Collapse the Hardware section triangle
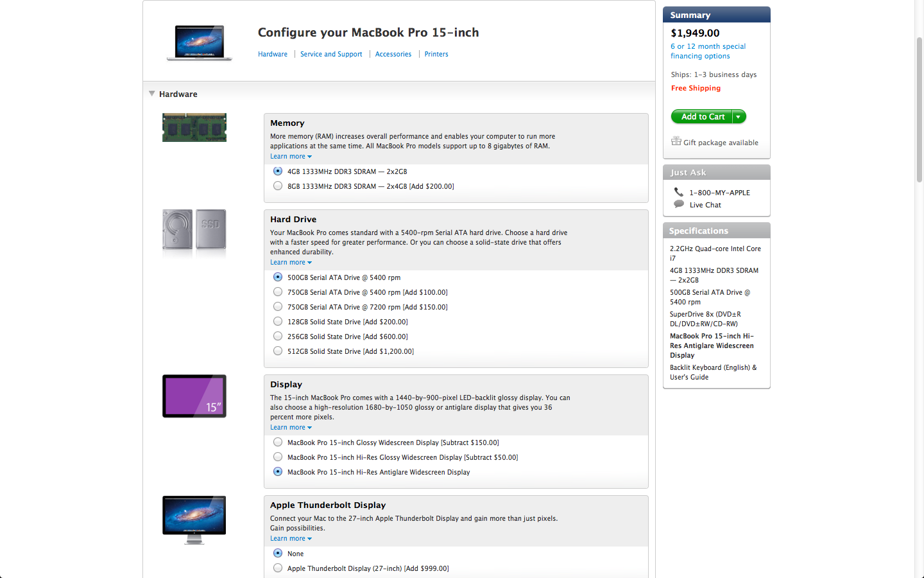Image resolution: width=924 pixels, height=578 pixels. point(152,94)
